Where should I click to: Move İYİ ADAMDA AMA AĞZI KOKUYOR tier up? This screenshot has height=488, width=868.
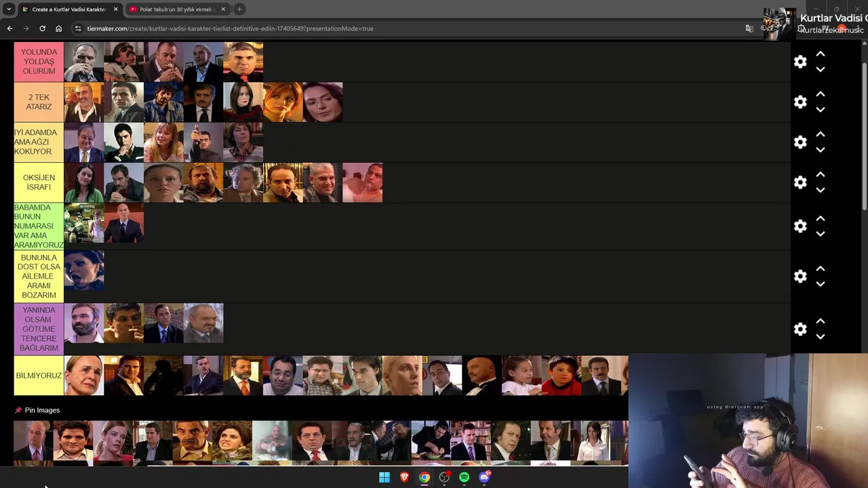coord(820,134)
